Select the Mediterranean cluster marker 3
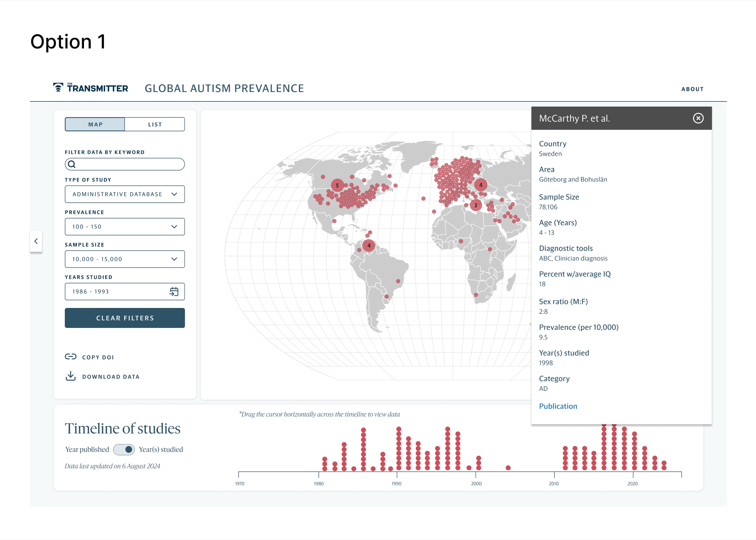The height and width of the screenshot is (540, 756). tap(476, 205)
